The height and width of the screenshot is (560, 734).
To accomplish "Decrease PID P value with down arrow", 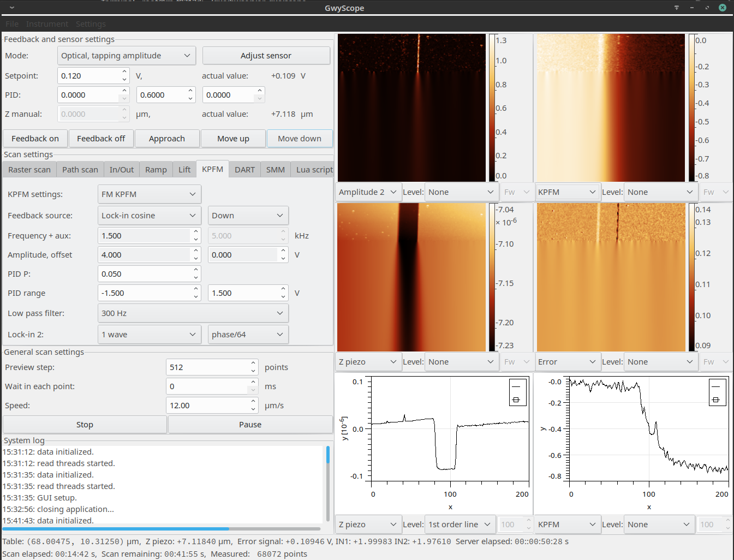I will pyautogui.click(x=195, y=277).
